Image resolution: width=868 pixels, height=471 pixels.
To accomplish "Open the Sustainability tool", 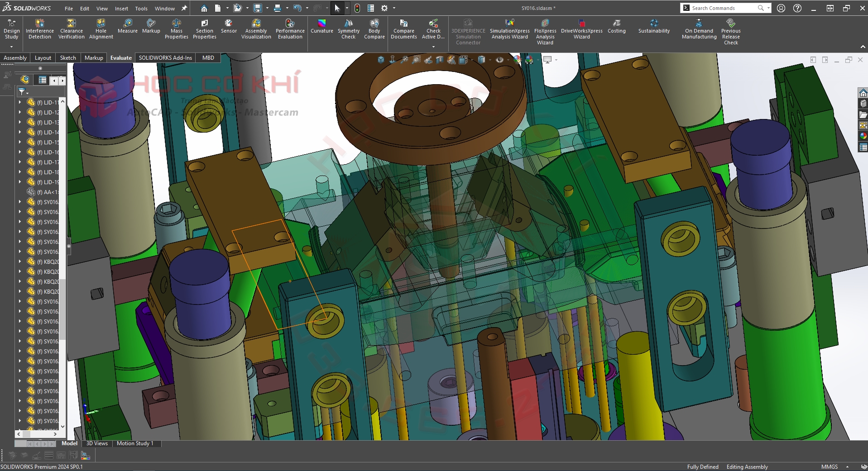I will click(x=654, y=26).
